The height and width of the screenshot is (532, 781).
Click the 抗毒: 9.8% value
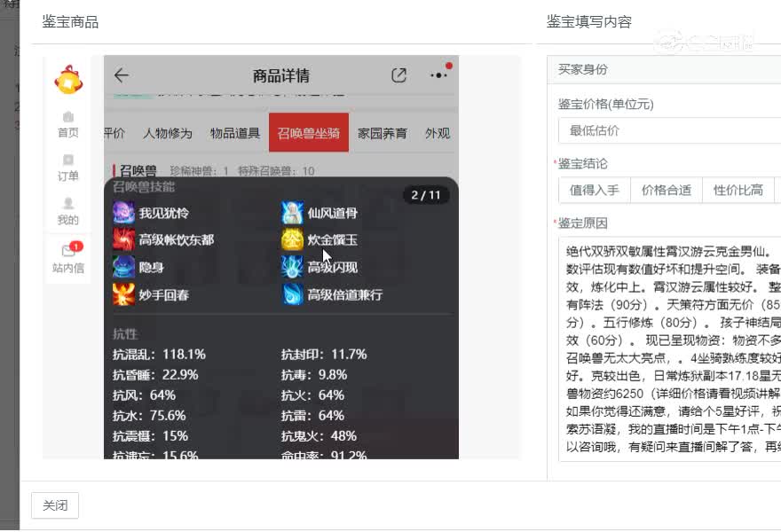314,375
